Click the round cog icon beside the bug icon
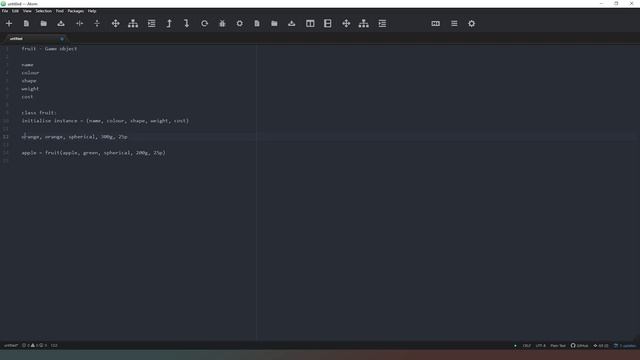This screenshot has height=360, width=640. [240, 24]
